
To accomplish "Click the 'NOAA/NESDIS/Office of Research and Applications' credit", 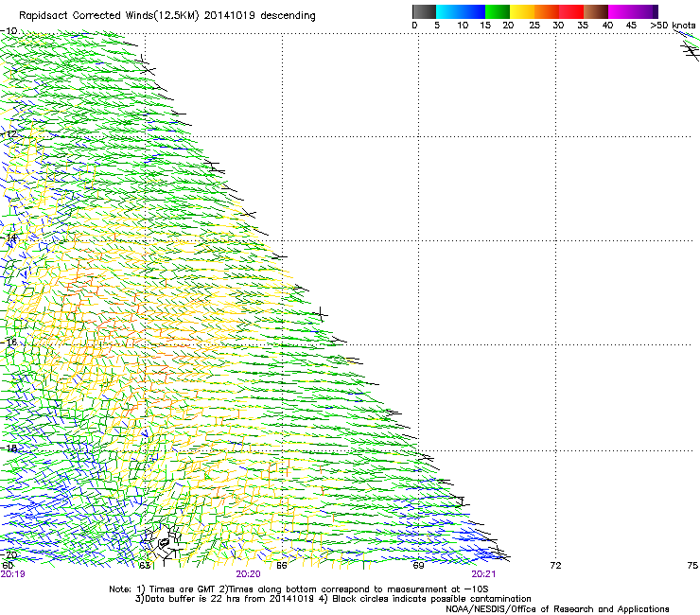I will pyautogui.click(x=557, y=609).
